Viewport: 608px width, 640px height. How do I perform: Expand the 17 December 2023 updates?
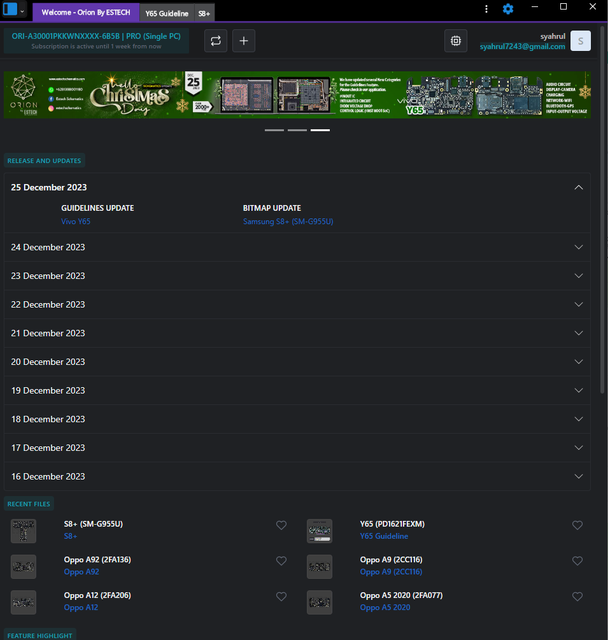297,448
